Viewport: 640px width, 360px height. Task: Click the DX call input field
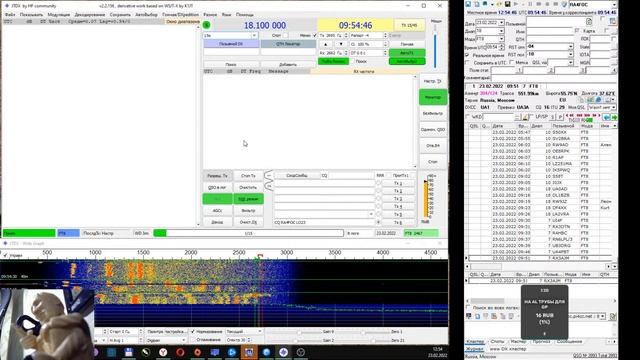231,52
